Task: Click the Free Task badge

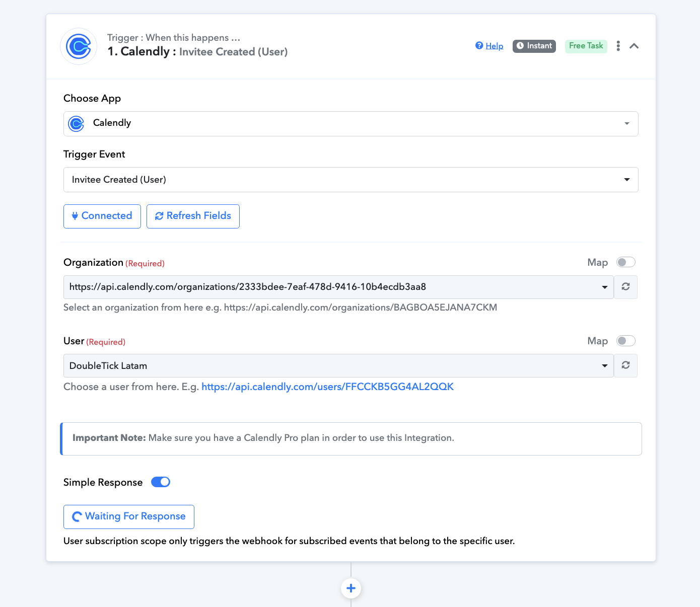Action: tap(586, 46)
